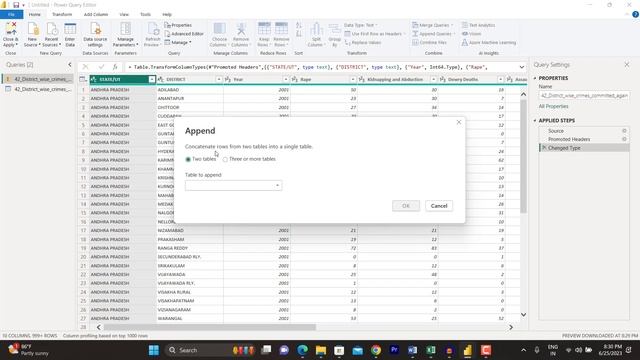Switch to the Add Column tab
640x360 pixels.
[96, 14]
